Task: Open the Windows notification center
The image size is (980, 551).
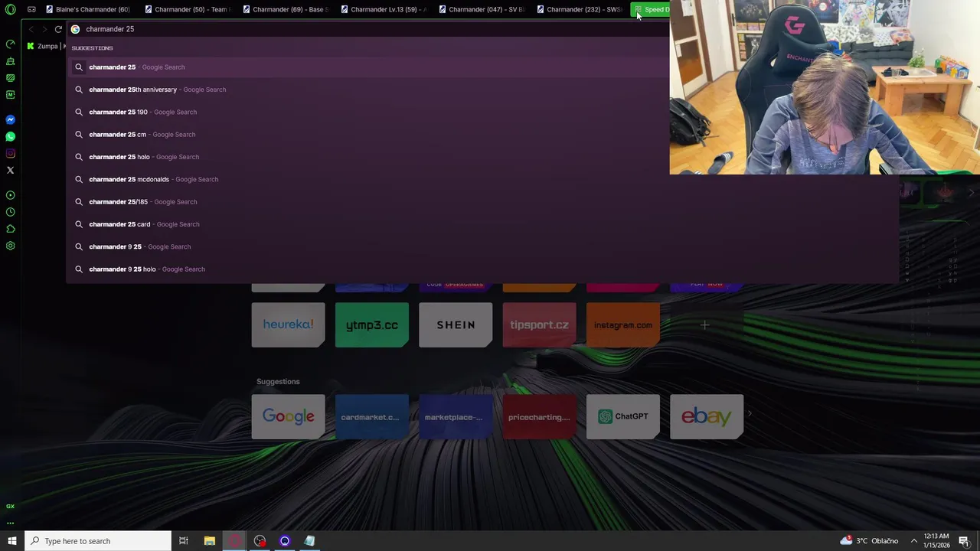Action: [x=964, y=541]
